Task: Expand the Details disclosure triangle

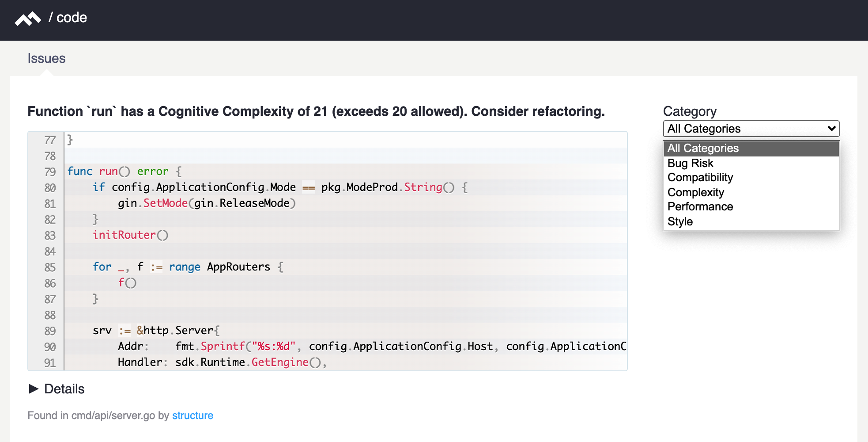Action: coord(34,389)
